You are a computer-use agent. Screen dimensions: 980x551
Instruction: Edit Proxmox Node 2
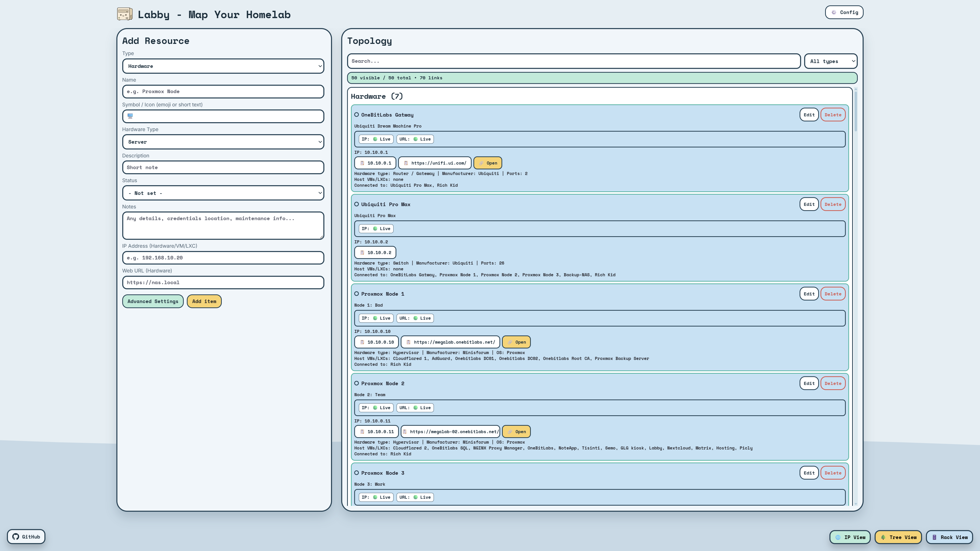[x=809, y=383]
